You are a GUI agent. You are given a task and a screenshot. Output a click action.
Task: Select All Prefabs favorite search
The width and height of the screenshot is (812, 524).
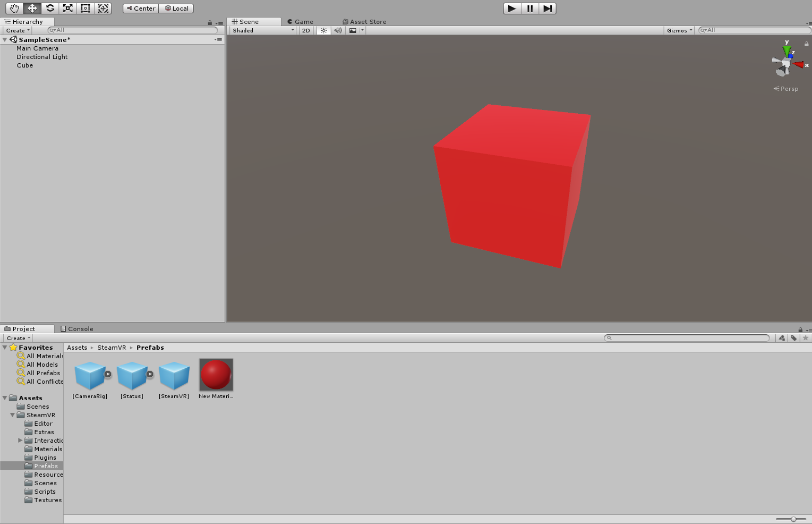pos(38,373)
